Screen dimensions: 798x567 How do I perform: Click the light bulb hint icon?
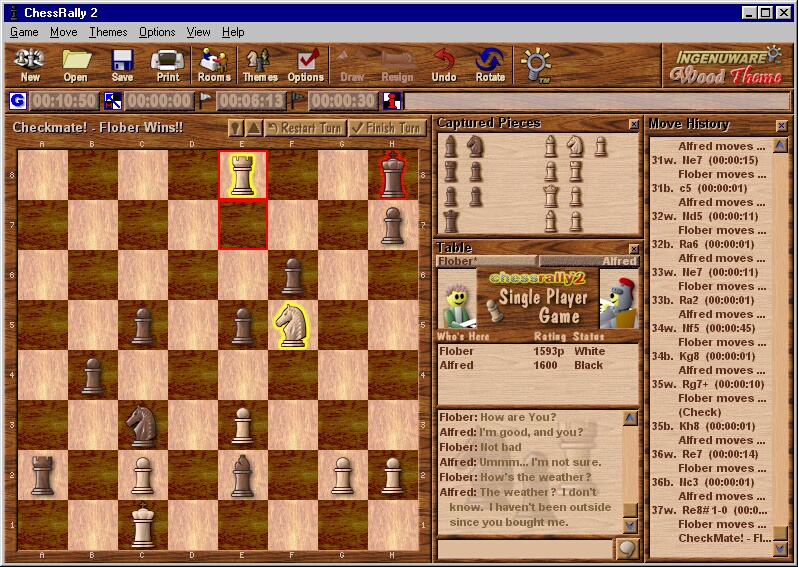pos(536,65)
